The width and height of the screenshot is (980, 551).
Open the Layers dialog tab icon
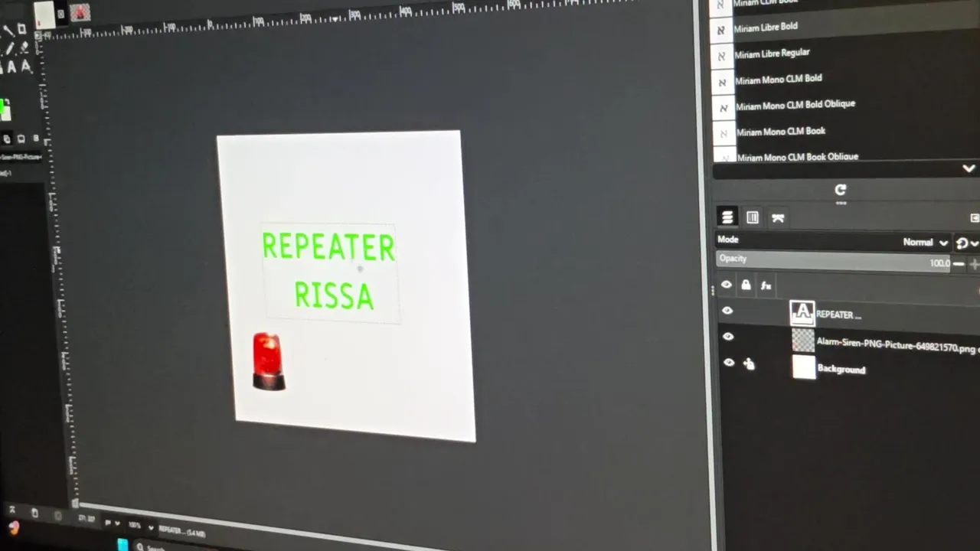727,218
